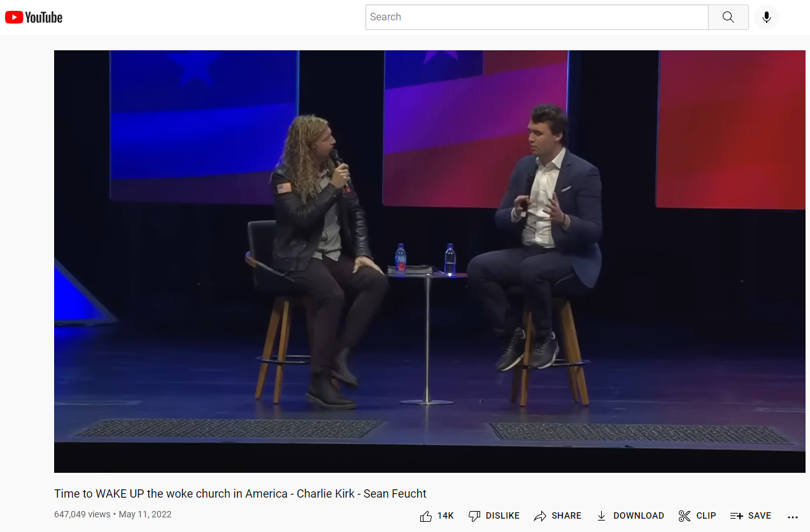This screenshot has width=810, height=532.
Task: Click the magnifying glass search button
Action: click(728, 17)
